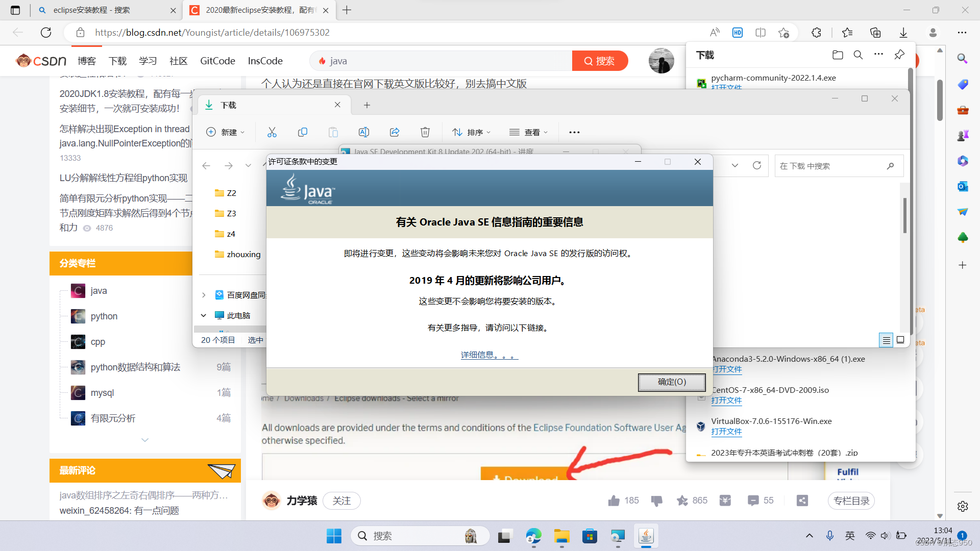
Task: Toggle the 关注 follow button for 力学猿
Action: click(x=341, y=500)
